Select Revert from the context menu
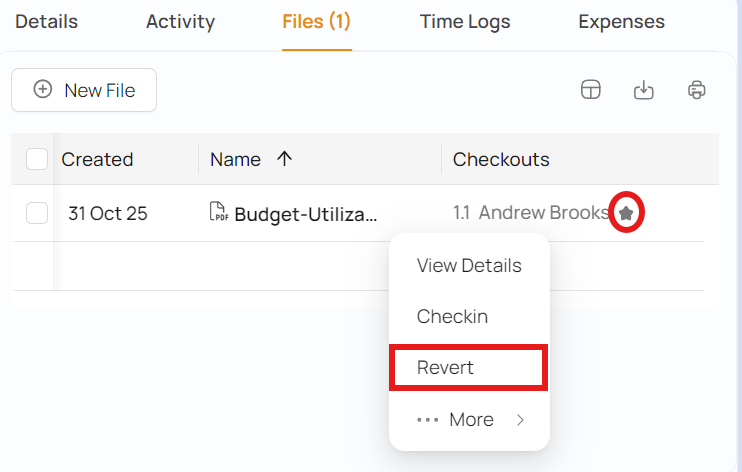Viewport: 742px width, 472px height. click(446, 367)
